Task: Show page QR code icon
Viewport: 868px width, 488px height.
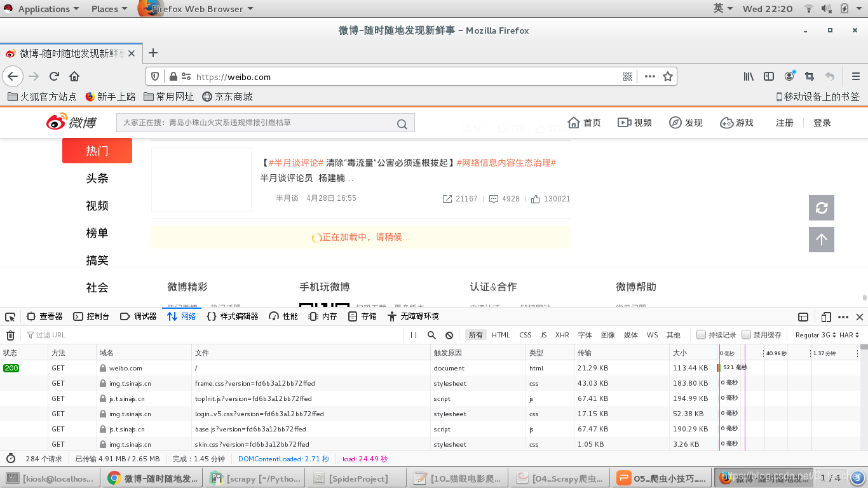Action: click(628, 76)
